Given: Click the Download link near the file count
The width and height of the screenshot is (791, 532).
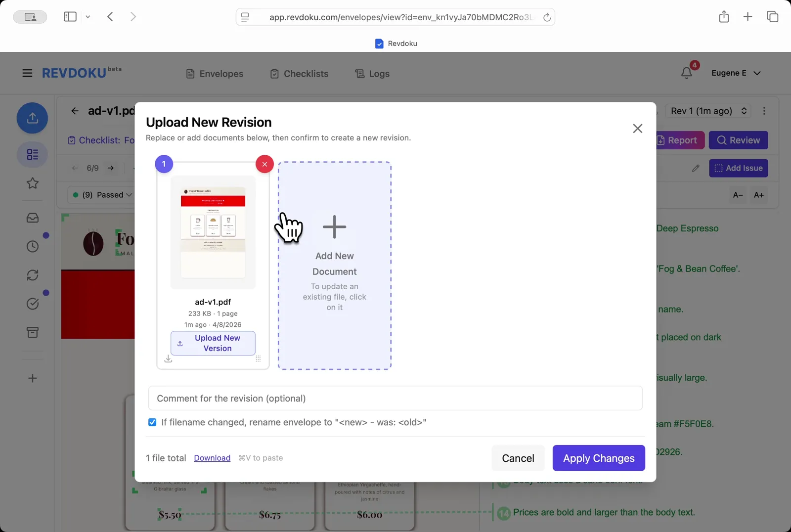Looking at the screenshot, I should [212, 458].
